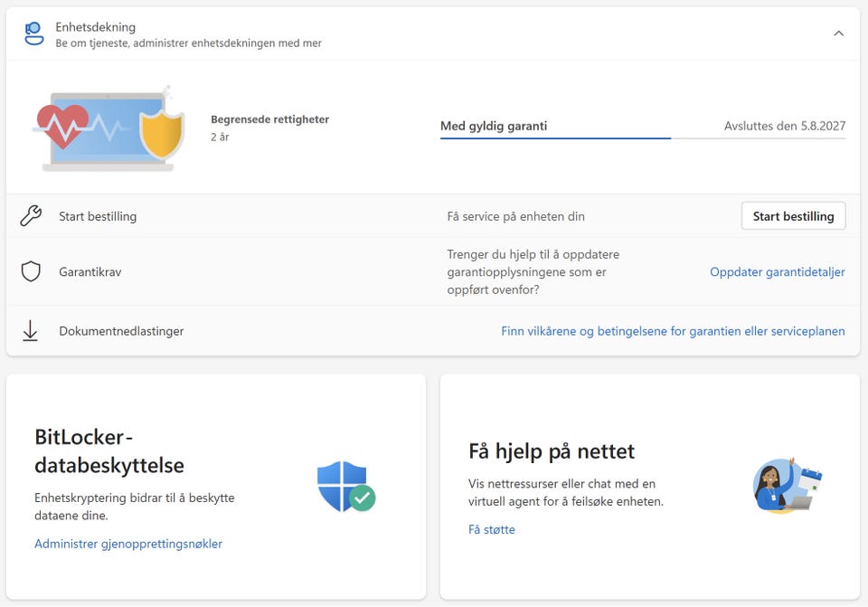Click the warranty period progress bar
This screenshot has width=868, height=607.
pos(643,138)
